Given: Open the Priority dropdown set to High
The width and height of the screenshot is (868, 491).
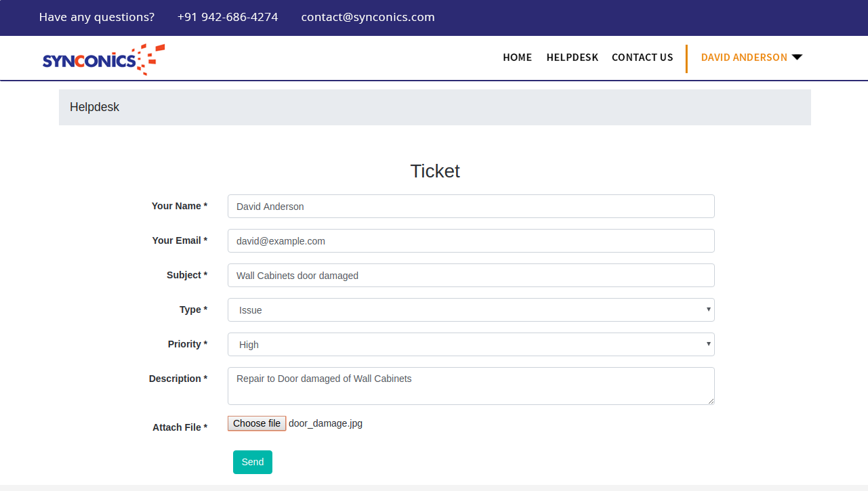Looking at the screenshot, I should pos(470,345).
